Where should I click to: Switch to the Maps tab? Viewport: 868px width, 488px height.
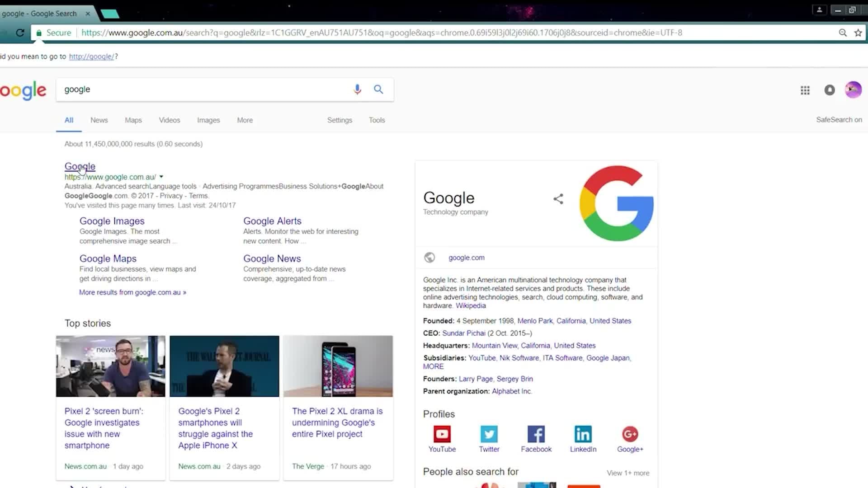[x=133, y=120]
